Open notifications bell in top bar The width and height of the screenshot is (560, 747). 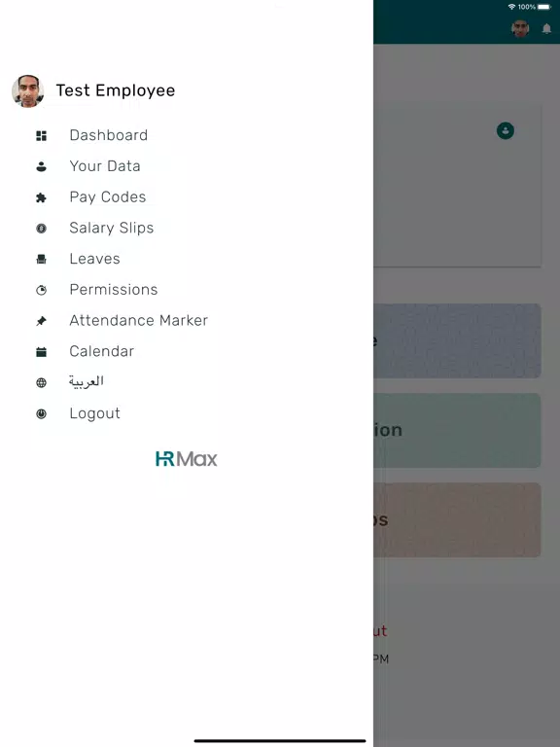[x=546, y=29]
